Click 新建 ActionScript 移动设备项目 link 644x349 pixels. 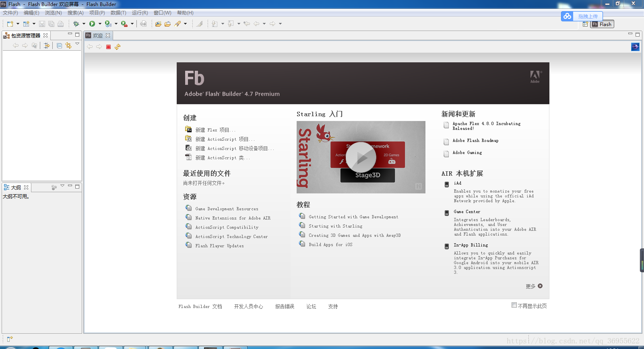pos(235,148)
